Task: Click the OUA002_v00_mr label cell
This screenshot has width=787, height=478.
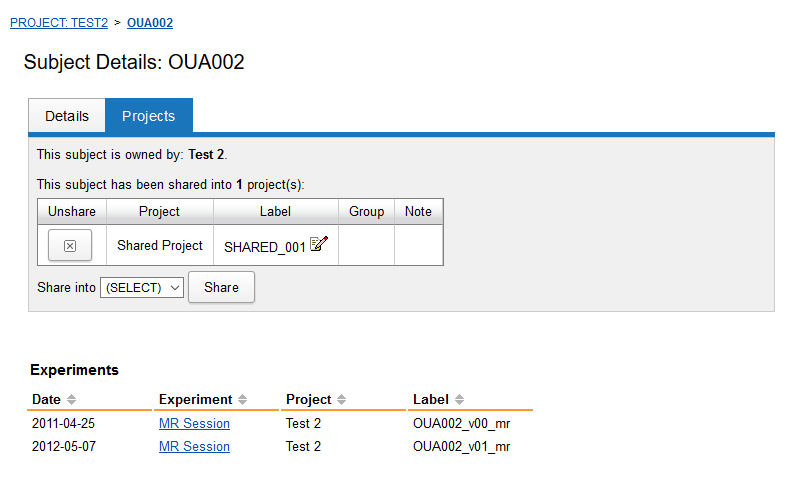Action: [461, 423]
